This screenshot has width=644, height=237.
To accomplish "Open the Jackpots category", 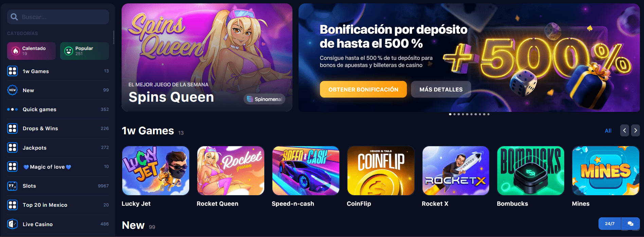I will [58, 148].
